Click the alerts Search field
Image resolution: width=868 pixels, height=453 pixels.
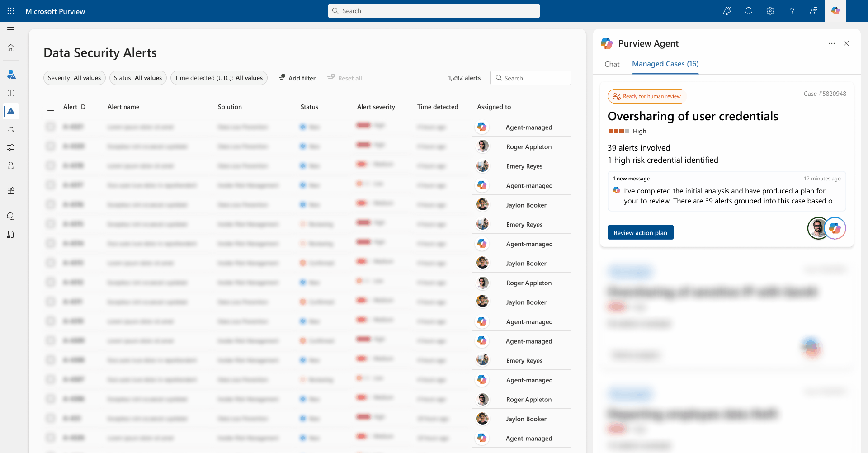point(531,78)
